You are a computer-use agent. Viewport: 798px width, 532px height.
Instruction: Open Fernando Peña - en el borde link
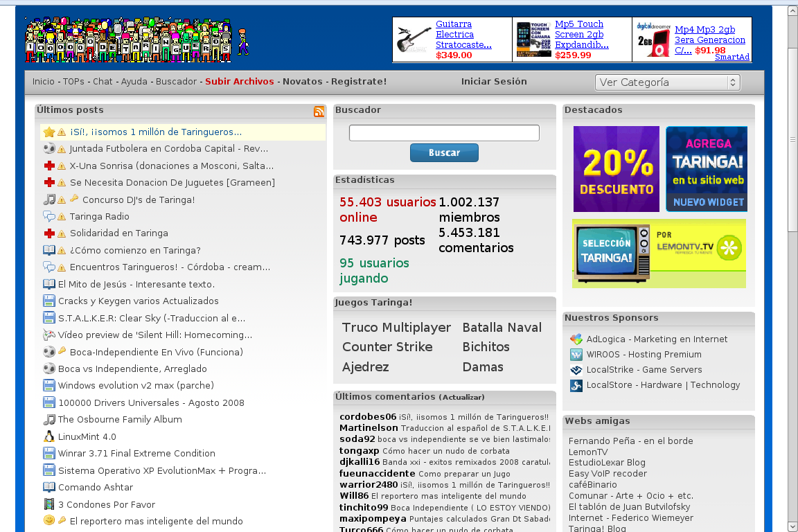click(x=630, y=441)
